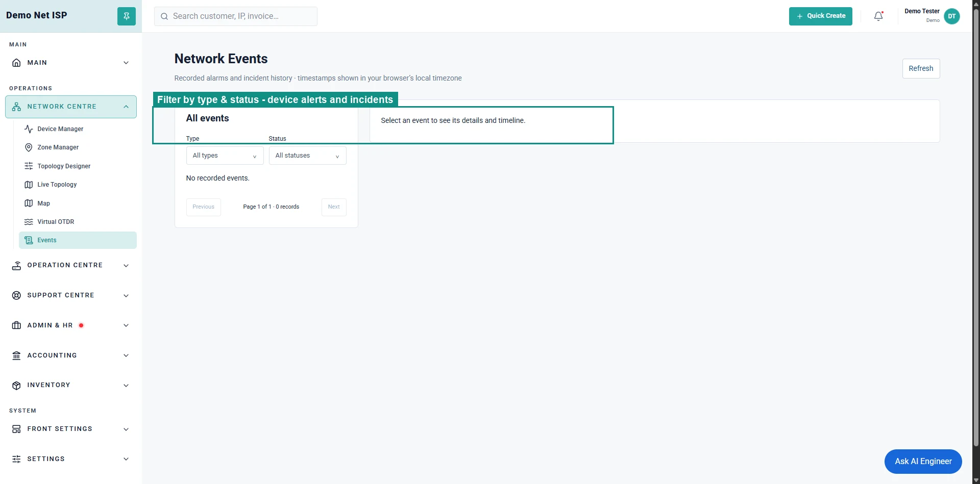Open the notifications bell

(878, 16)
